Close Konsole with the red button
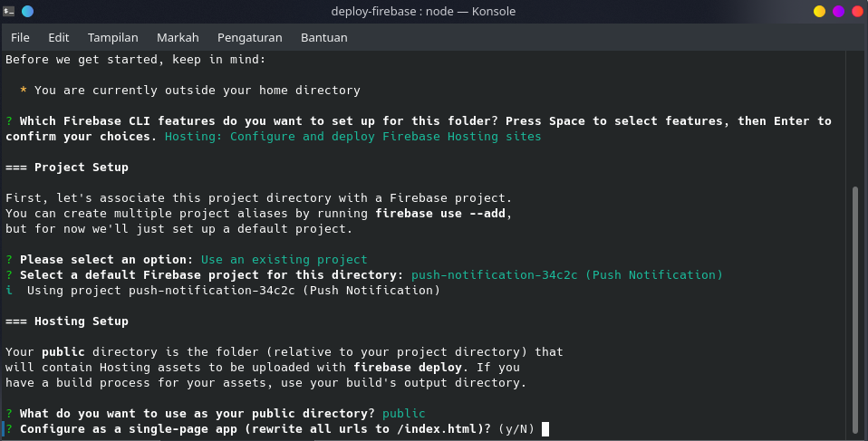 856,11
